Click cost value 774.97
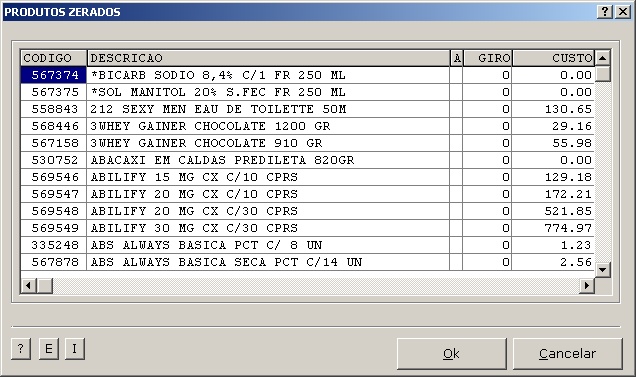 pyautogui.click(x=568, y=228)
